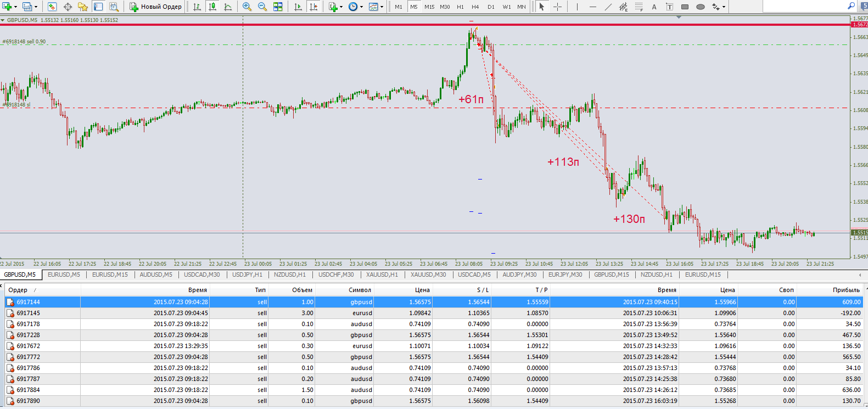Viewport: 868px width, 409px height.
Task: Sort orders by the Своп column
Action: 768,290
